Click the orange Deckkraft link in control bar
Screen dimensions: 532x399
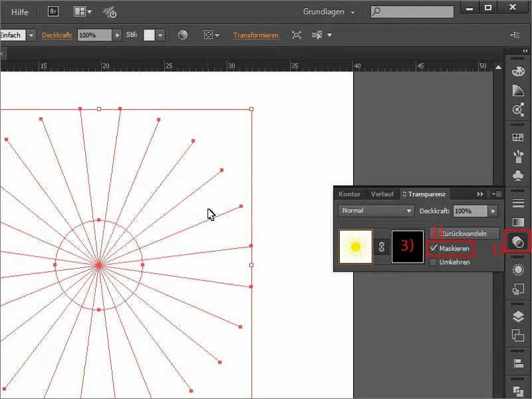coord(57,35)
